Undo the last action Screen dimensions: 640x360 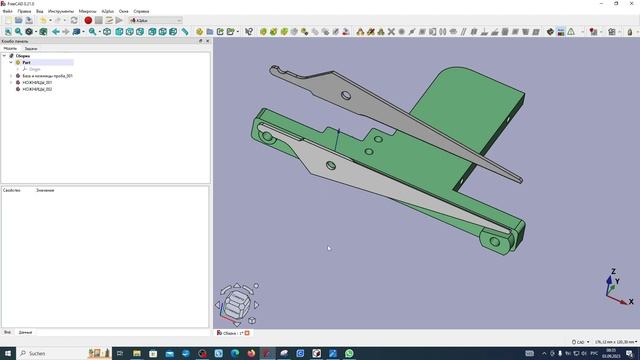[x=43, y=20]
